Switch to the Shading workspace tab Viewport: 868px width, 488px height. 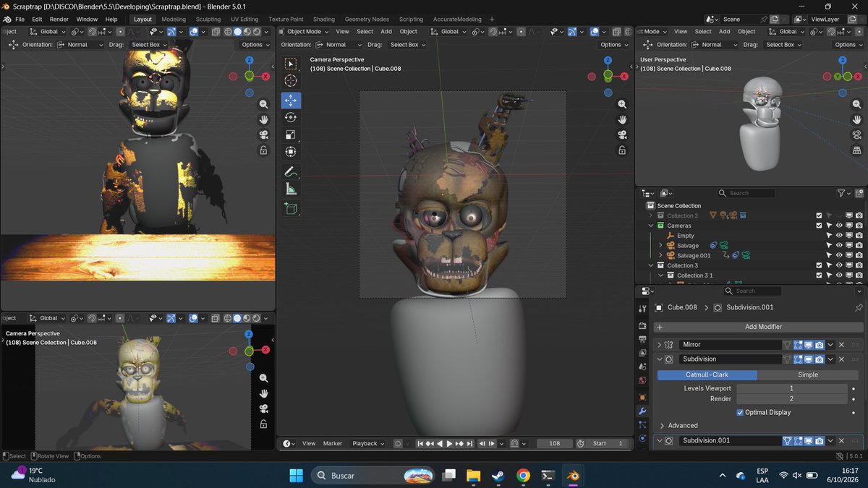point(323,20)
